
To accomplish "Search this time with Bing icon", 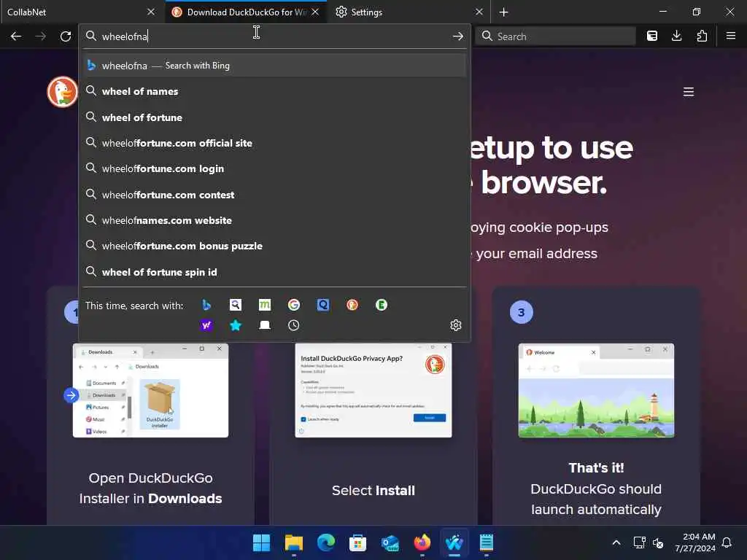I will (x=206, y=305).
